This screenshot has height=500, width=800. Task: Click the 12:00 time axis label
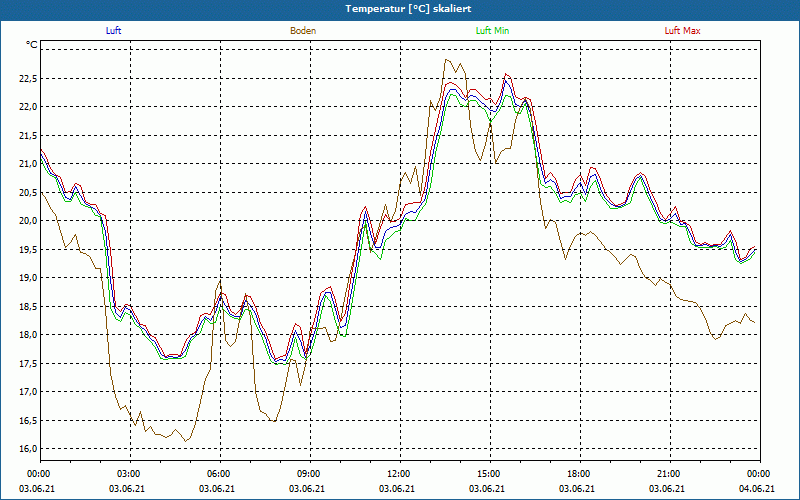coord(397,473)
